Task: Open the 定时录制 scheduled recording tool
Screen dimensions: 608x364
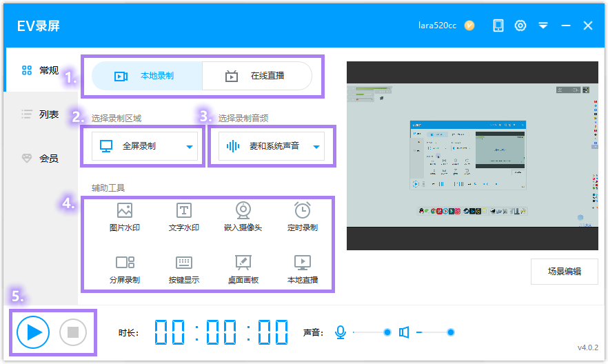Action: (x=302, y=216)
